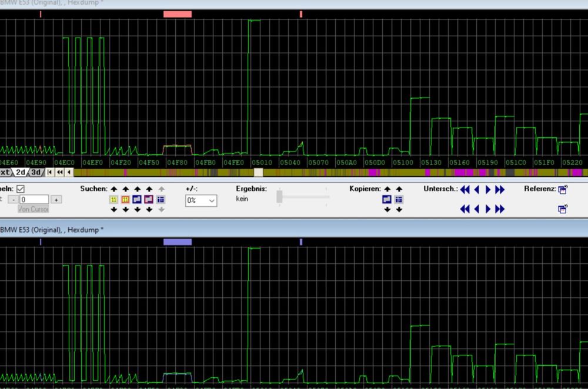Click the fast scroll-left double arrow button

[59, 172]
